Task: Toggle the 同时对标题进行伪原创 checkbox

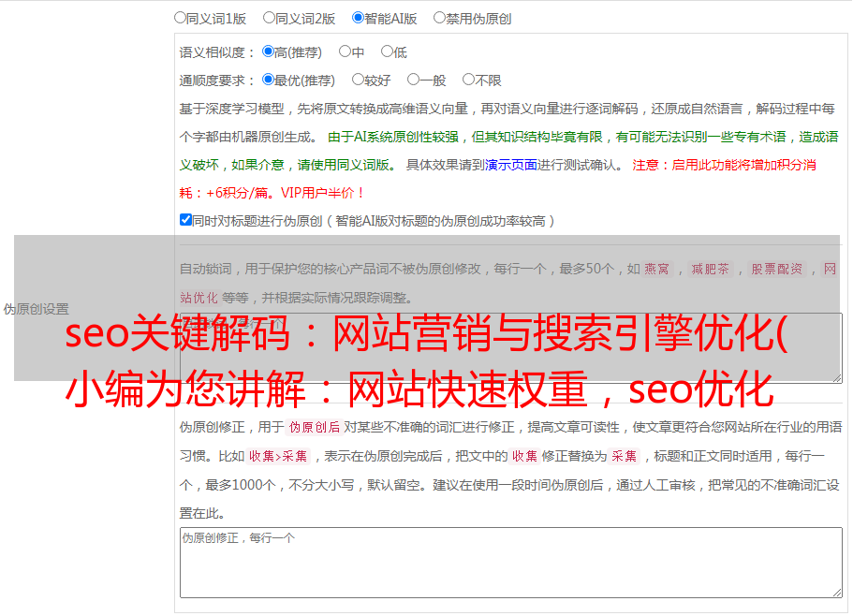Action: click(x=185, y=220)
